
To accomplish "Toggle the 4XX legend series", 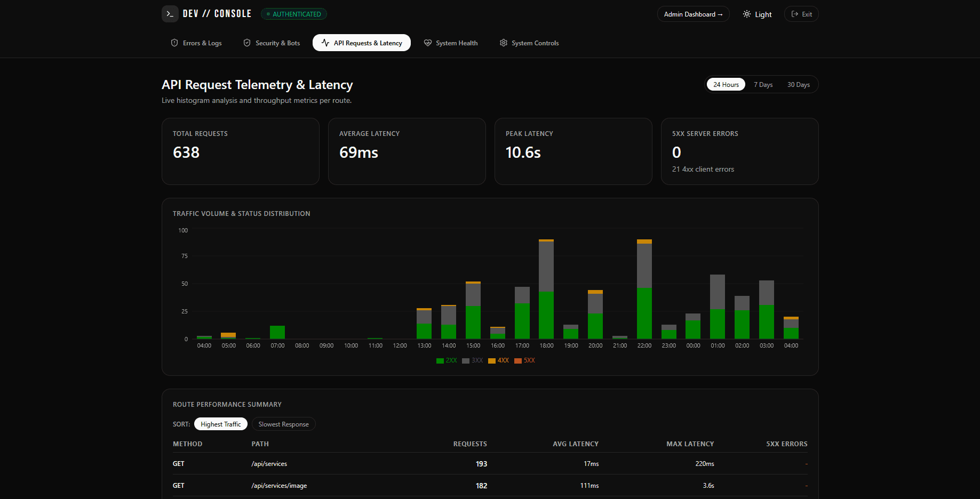I will click(499, 360).
